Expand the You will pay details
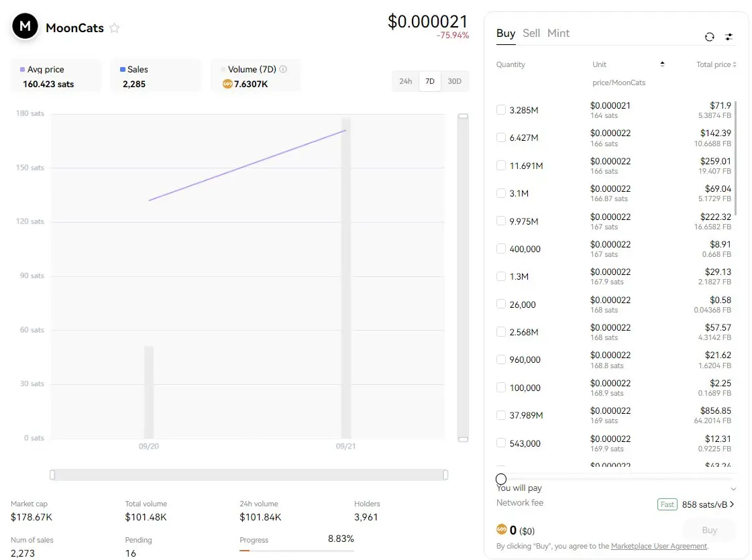 [733, 489]
